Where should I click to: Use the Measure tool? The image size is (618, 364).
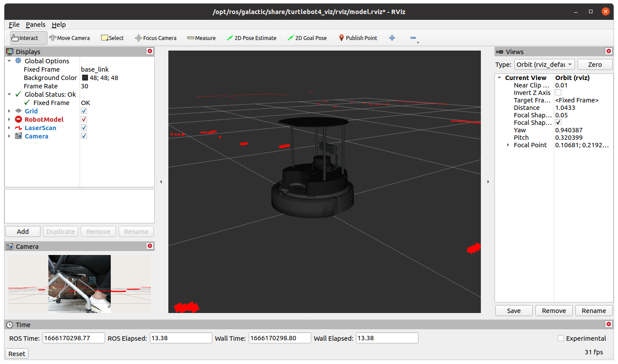[201, 38]
